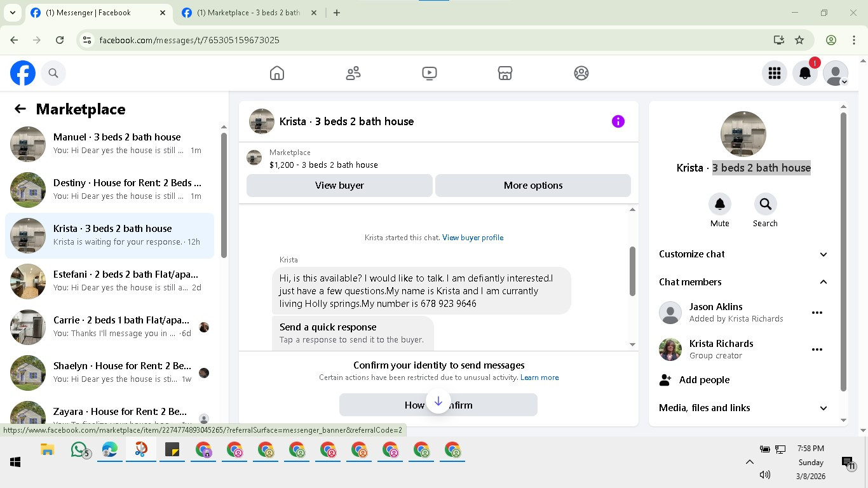Bookmark this page with the star icon
Screen dimensions: 868x488
799,40
